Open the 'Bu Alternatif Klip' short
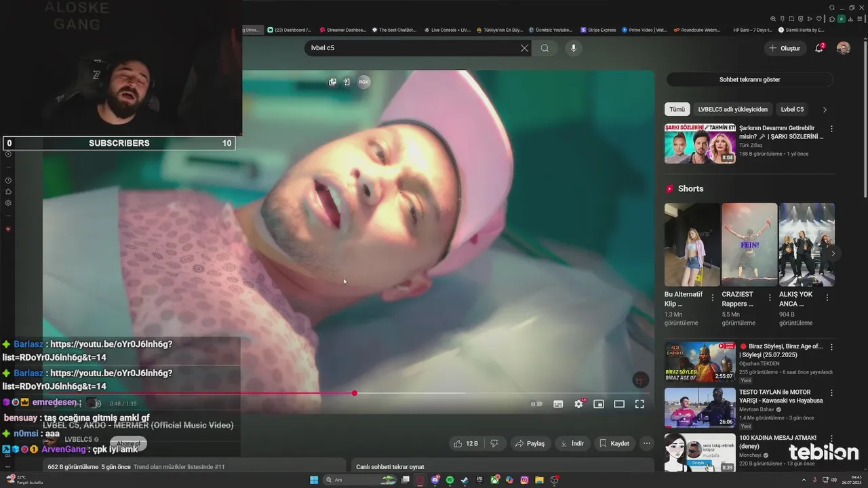 coord(692,244)
